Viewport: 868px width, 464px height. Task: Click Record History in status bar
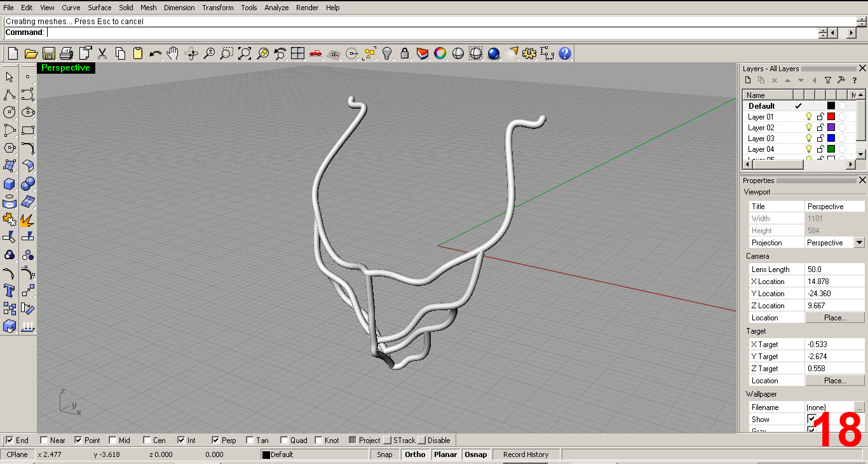(x=526, y=454)
